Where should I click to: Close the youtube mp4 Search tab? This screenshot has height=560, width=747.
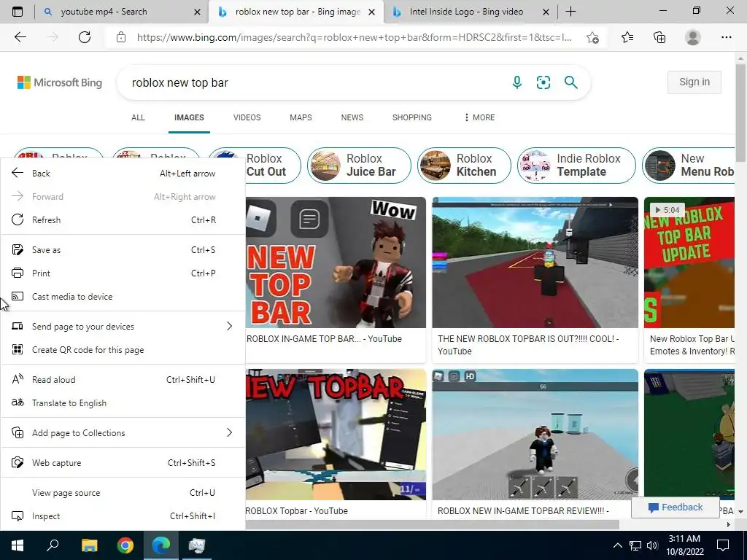pyautogui.click(x=197, y=12)
